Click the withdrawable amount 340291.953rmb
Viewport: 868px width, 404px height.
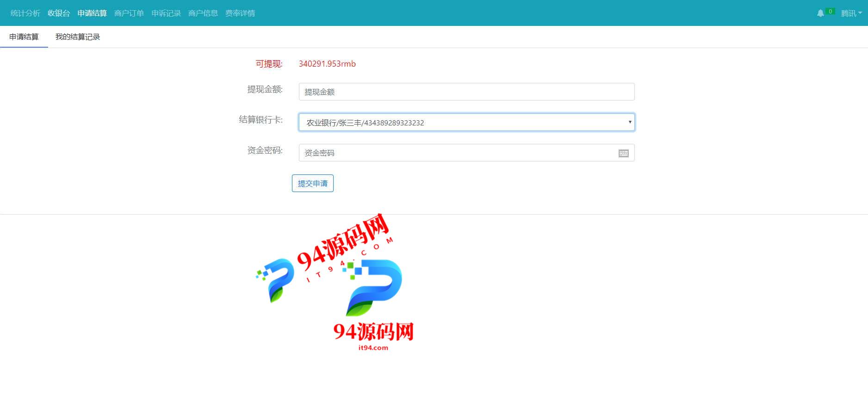coord(327,64)
